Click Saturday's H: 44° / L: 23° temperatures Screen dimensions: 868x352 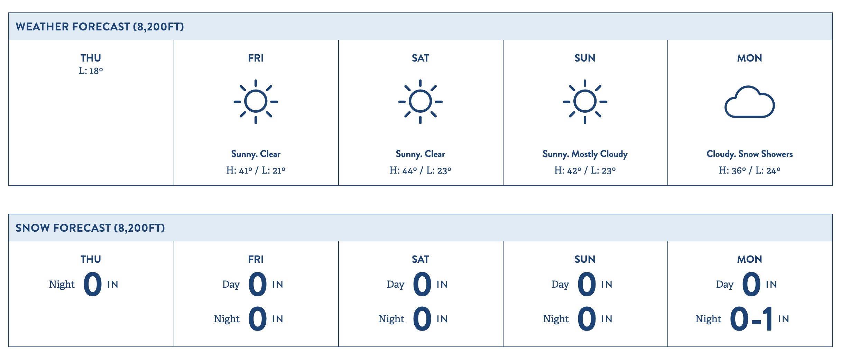pos(420,170)
